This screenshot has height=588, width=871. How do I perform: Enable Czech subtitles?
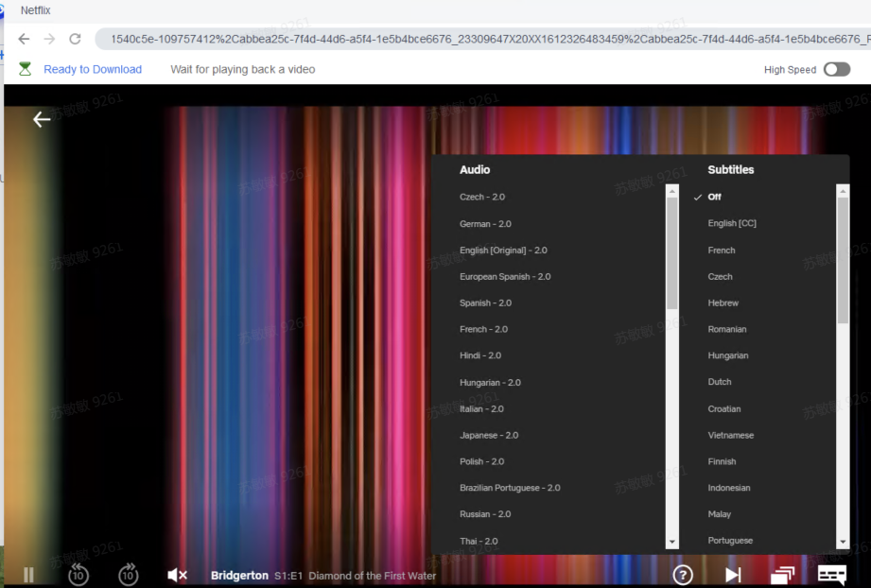720,276
